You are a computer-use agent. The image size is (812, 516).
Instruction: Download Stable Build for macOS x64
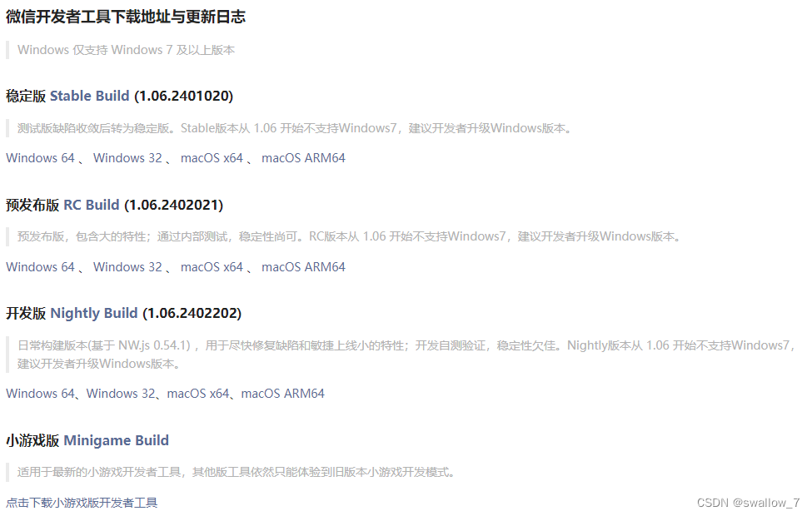212,158
